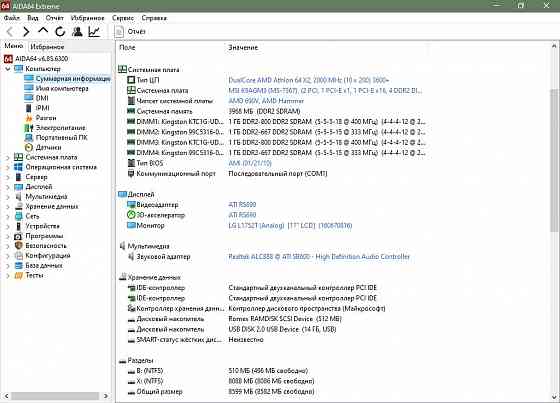Viewport: 560px width, 403px height.
Task: Open Электропитание icon in the tree
Action: pyautogui.click(x=29, y=128)
